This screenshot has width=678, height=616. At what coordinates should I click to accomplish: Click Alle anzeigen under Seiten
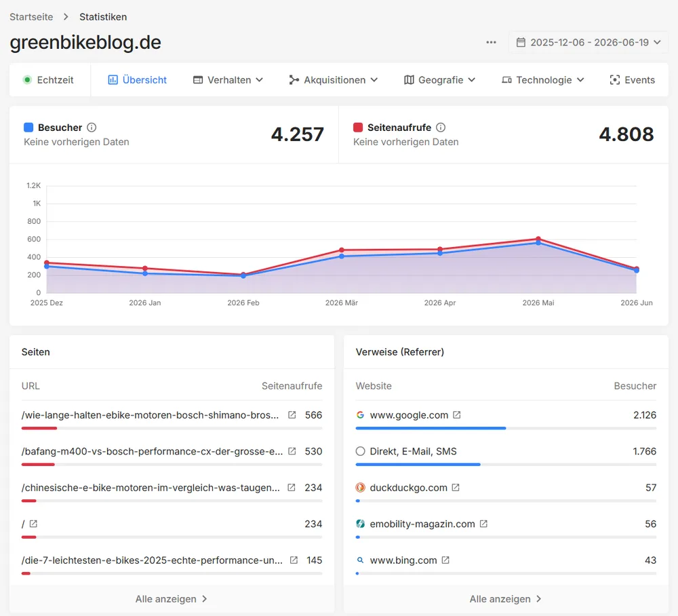(x=172, y=599)
